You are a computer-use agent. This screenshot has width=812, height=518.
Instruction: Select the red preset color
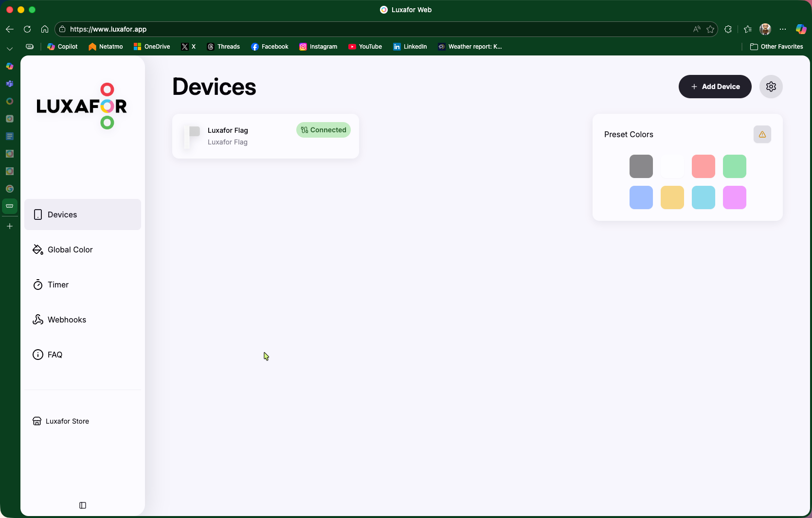click(x=703, y=166)
